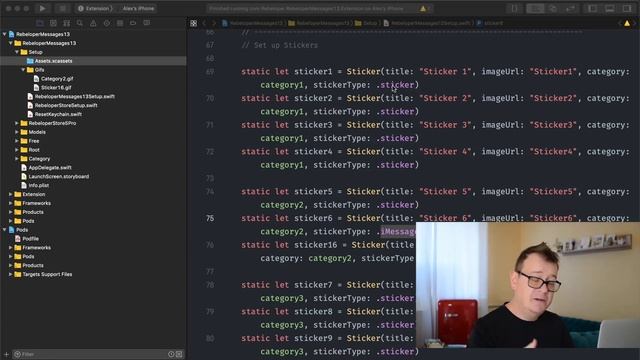Open the RebeloperMessages13Setup.swift breadcrumb
Image resolution: width=640 pixels, height=360 pixels.
pyautogui.click(x=427, y=23)
